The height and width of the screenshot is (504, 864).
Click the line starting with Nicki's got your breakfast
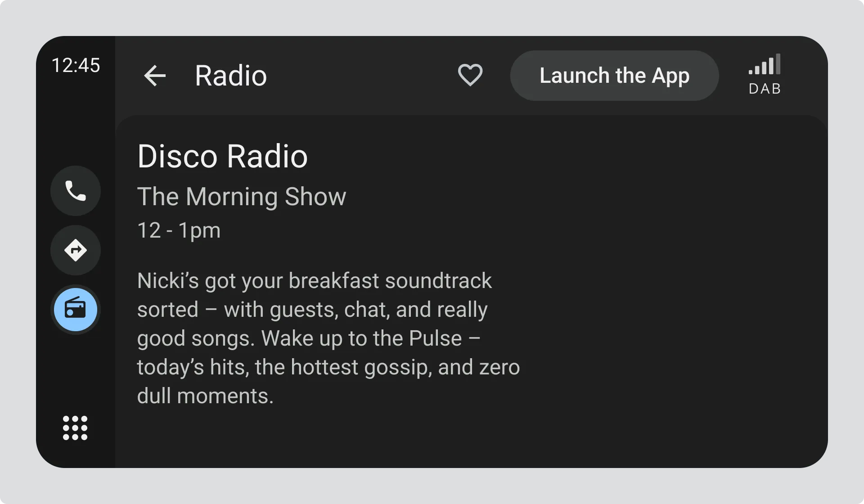[314, 281]
